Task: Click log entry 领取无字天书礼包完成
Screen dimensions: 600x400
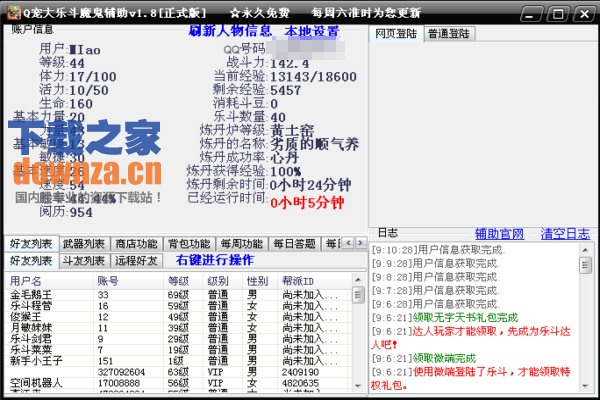Action: click(465, 317)
